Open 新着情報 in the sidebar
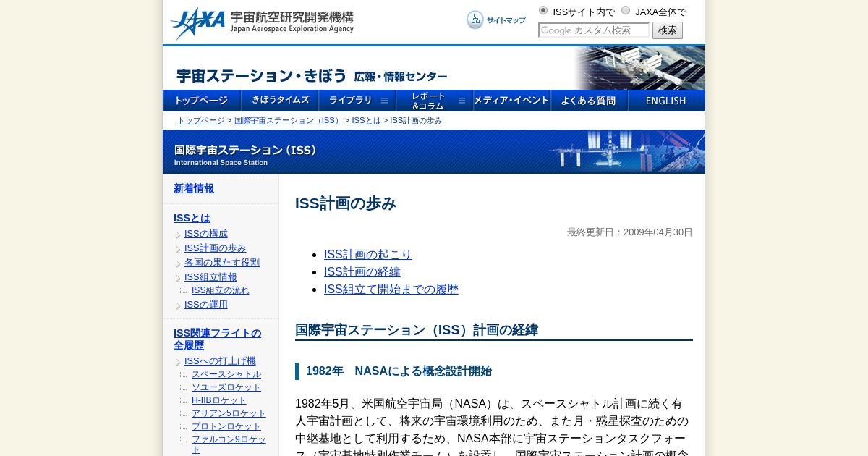Screen dimensions: 868x456 coord(194,188)
